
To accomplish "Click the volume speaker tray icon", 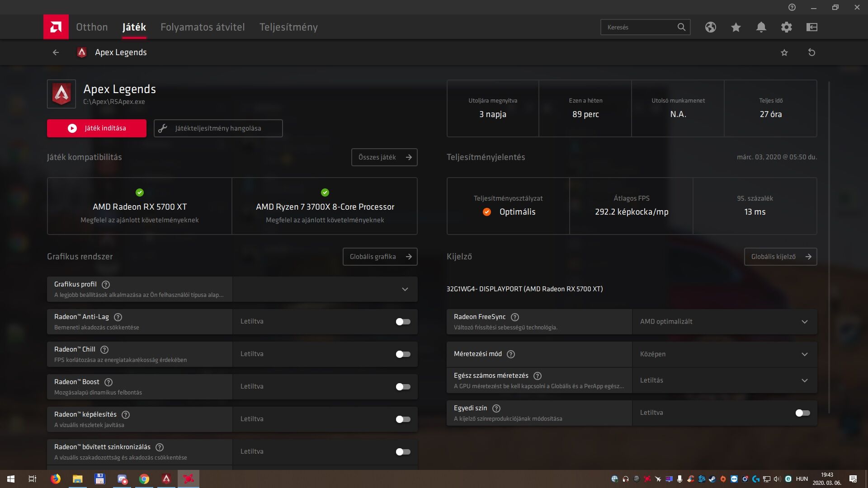I will pyautogui.click(x=777, y=479).
